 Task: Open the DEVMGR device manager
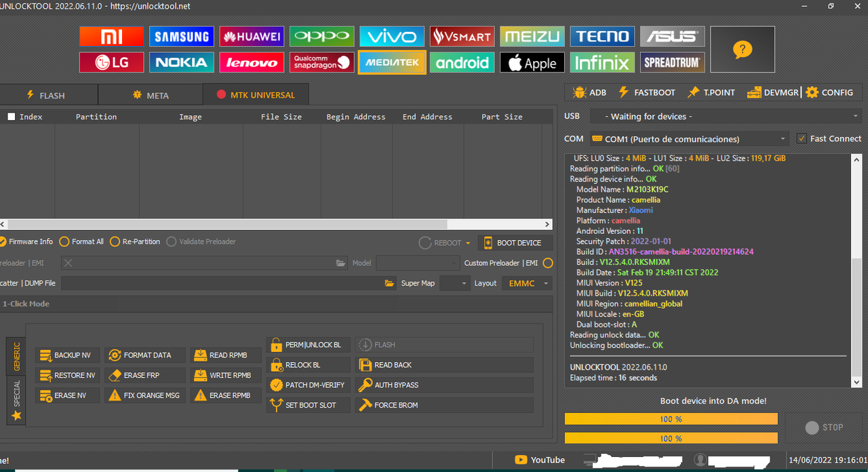(773, 92)
